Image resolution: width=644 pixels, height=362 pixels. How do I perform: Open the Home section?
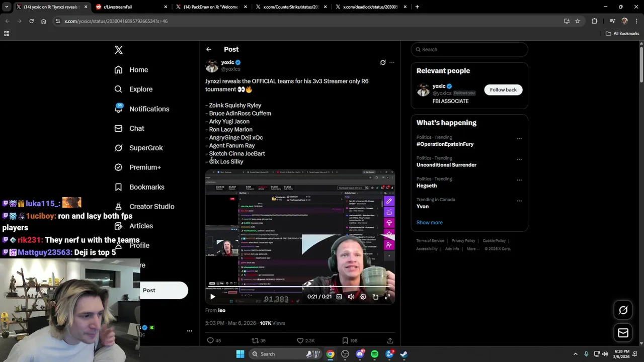131,70
